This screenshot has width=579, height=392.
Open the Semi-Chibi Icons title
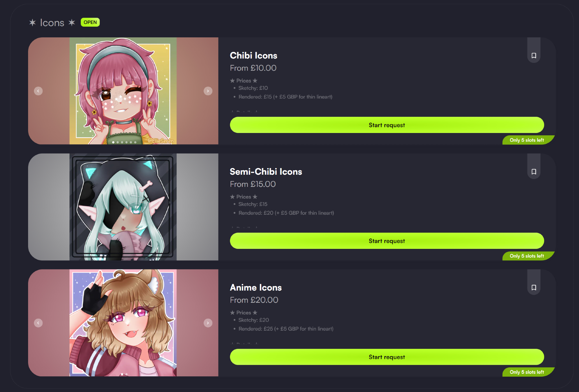[x=266, y=172]
